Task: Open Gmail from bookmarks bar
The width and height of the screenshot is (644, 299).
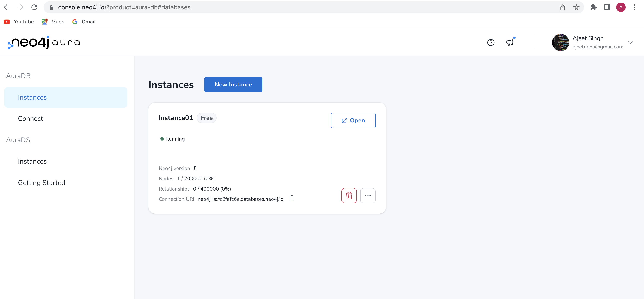Action: [x=84, y=22]
